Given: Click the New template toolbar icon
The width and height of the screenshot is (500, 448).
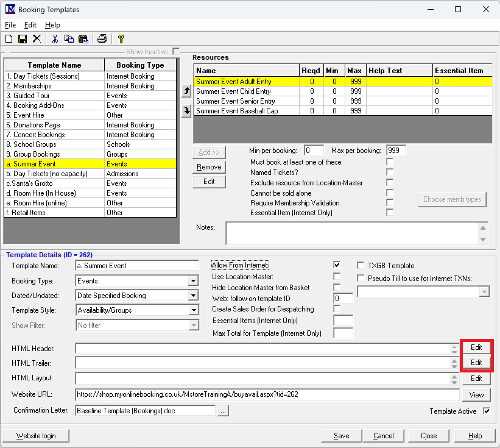Looking at the screenshot, I should (9, 39).
